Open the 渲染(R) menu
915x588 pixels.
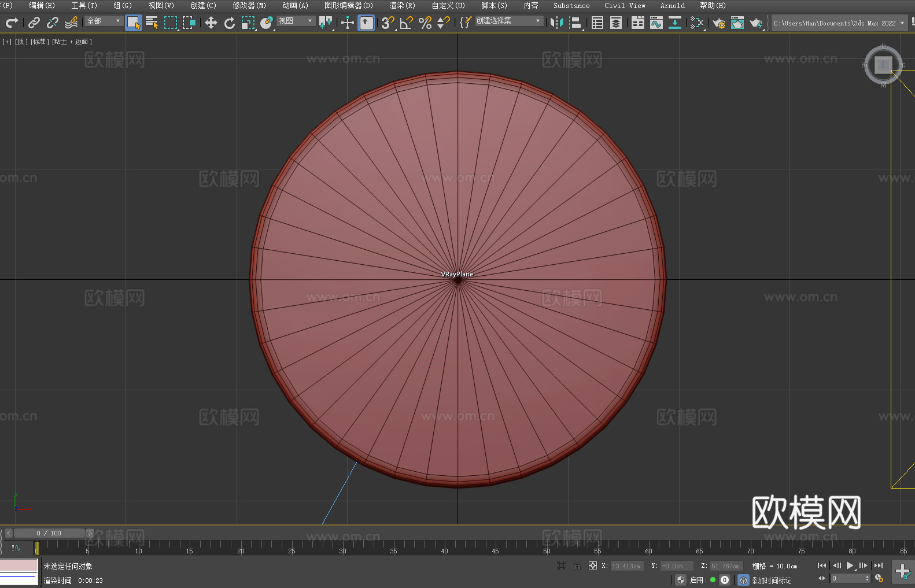(x=402, y=5)
